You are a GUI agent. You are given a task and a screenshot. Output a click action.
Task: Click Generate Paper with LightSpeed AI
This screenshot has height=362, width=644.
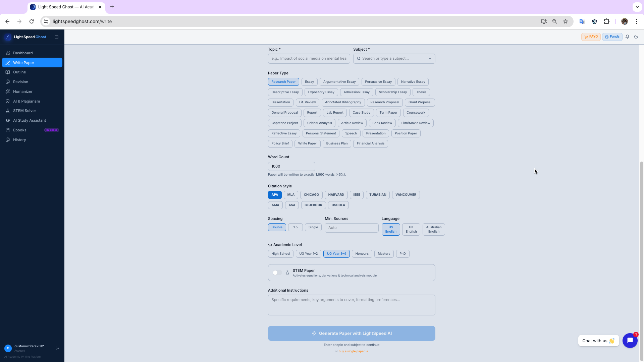coord(352,334)
